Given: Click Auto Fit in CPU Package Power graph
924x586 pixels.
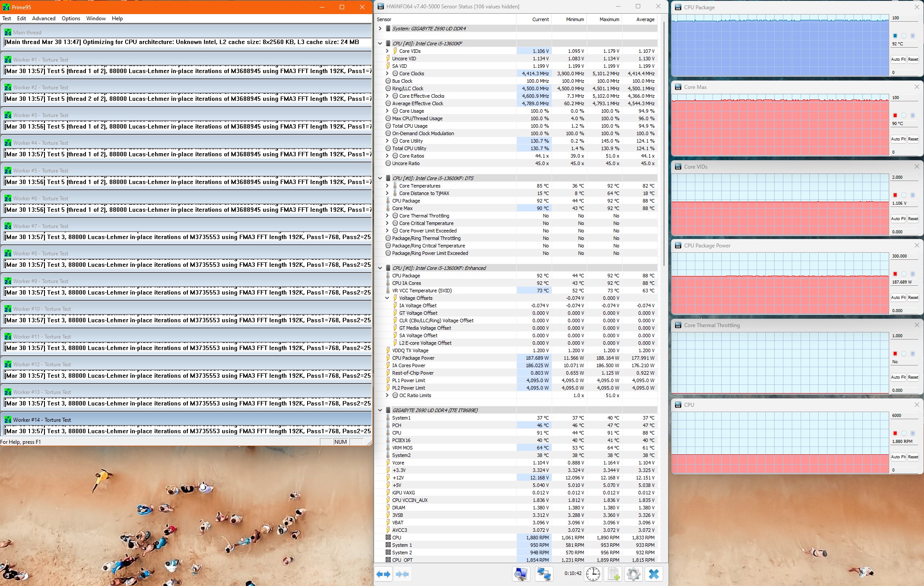Looking at the screenshot, I should click(x=898, y=298).
